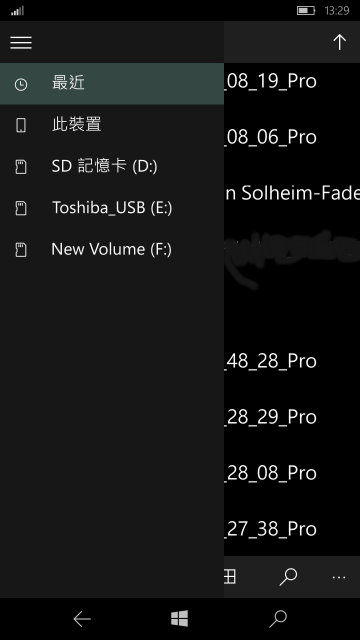Click the SD card icon for D: drive
This screenshot has height=640, width=360.
(21, 167)
